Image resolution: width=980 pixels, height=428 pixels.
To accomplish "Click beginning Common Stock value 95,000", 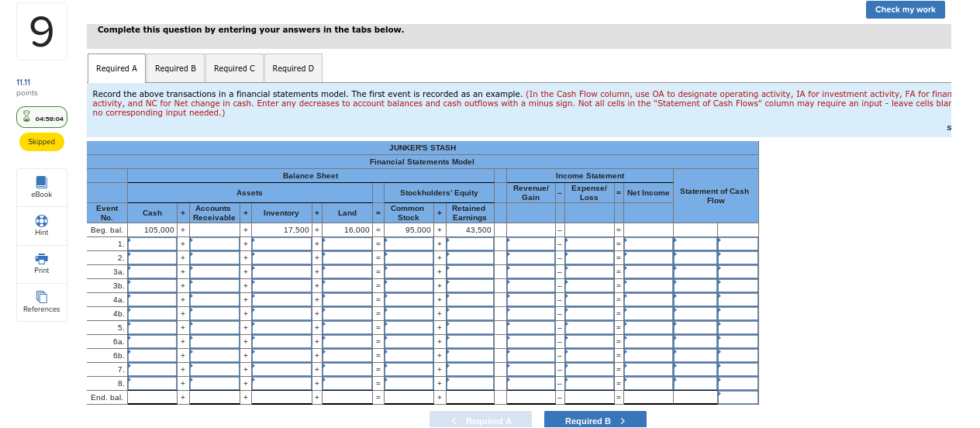I will click(418, 230).
